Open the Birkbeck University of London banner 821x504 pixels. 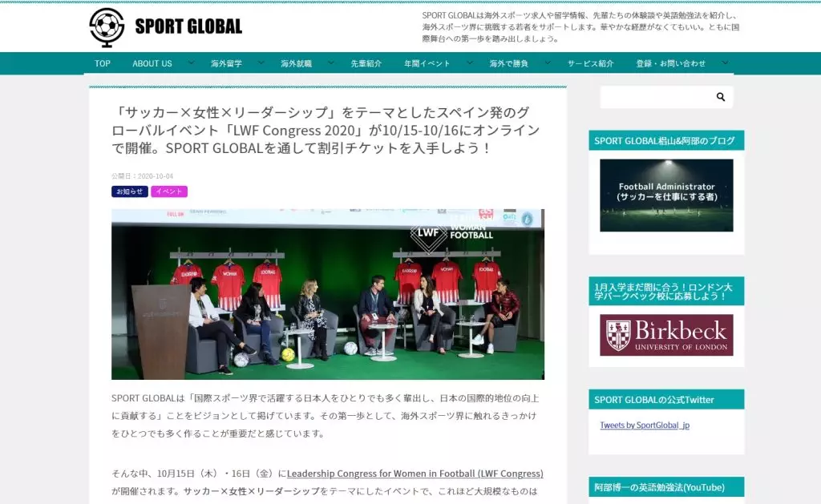666,335
